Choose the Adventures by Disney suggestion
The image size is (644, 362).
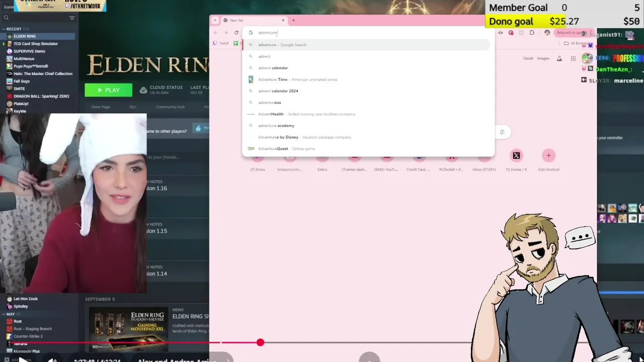coord(366,137)
